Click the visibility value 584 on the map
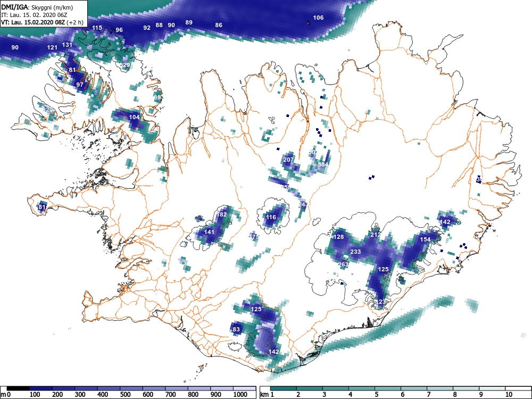Viewport: 532px width, 399px height. [323, 164]
